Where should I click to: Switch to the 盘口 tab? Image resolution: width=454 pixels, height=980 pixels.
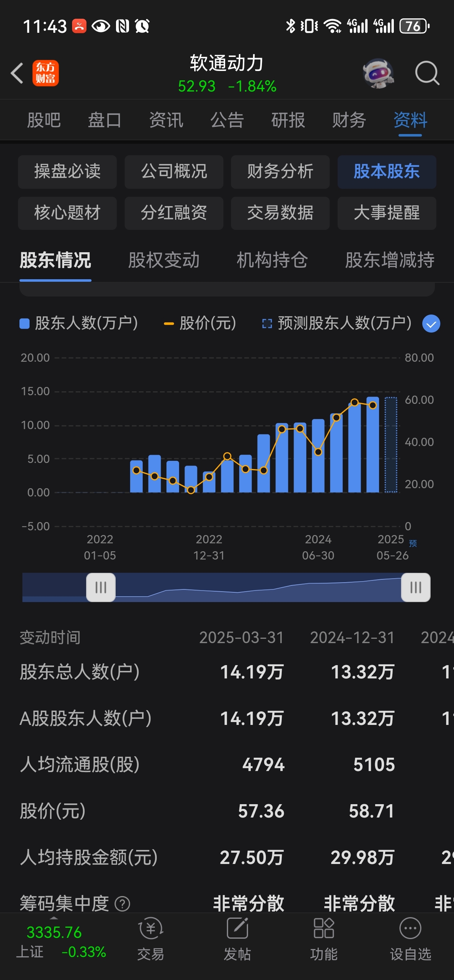(104, 120)
